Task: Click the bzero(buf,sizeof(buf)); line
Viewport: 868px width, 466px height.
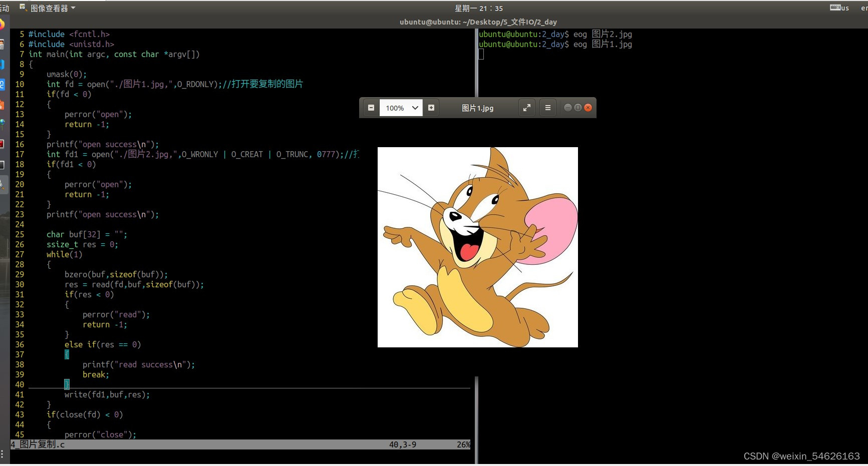Action: (x=116, y=274)
